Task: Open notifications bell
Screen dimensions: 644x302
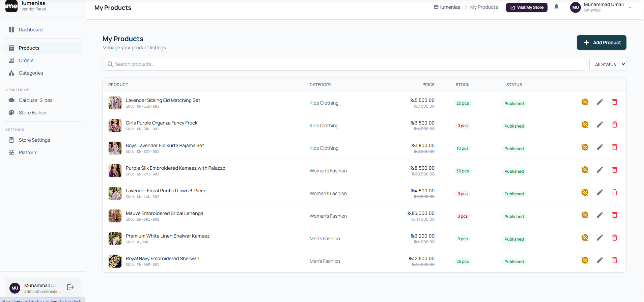Action: coord(557,7)
